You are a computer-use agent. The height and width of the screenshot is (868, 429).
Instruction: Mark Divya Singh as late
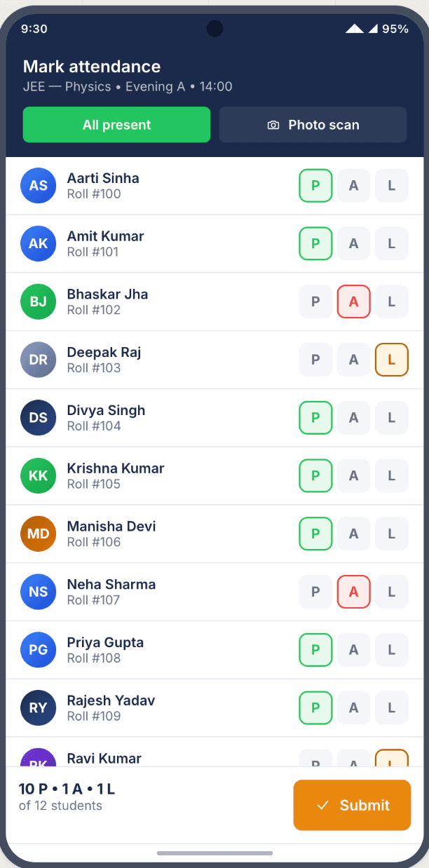[391, 417]
